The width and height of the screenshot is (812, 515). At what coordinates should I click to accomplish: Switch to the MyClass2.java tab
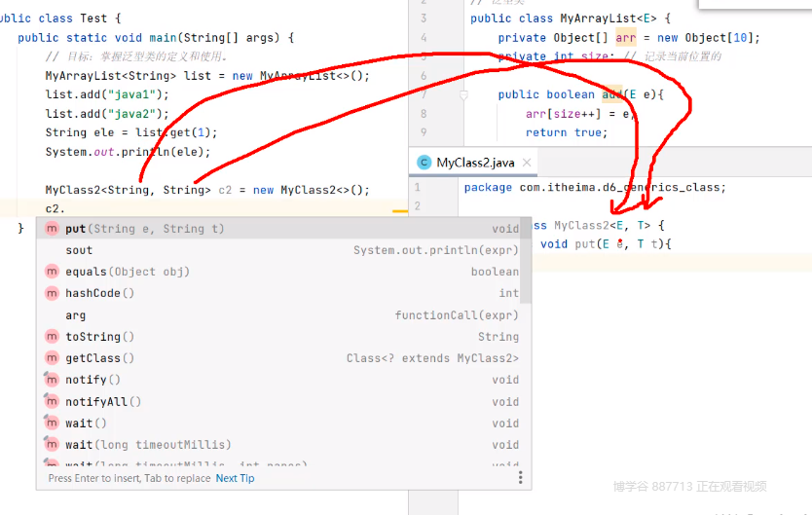tap(475, 163)
